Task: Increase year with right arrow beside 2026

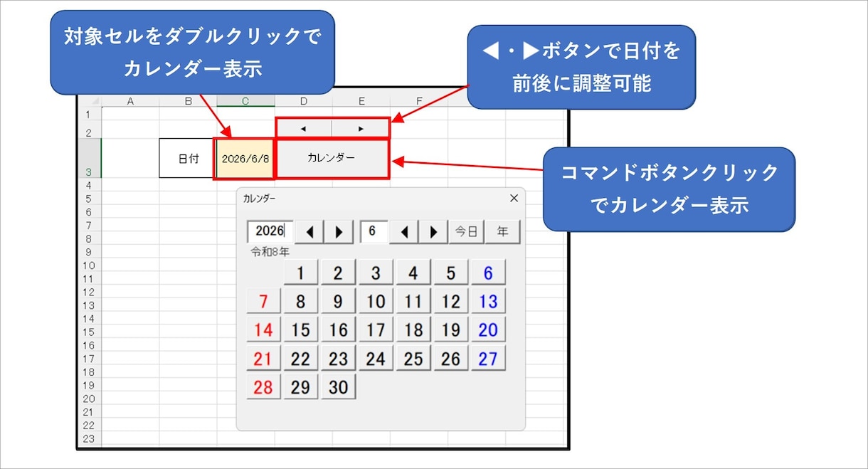Action: tap(339, 232)
